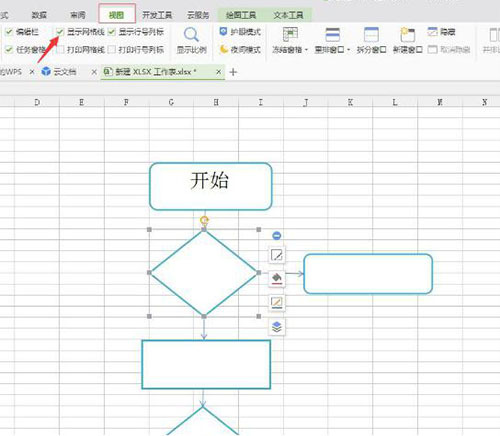Open the layer order stack icon
Image resolution: width=500 pixels, height=436 pixels.
pos(277,327)
